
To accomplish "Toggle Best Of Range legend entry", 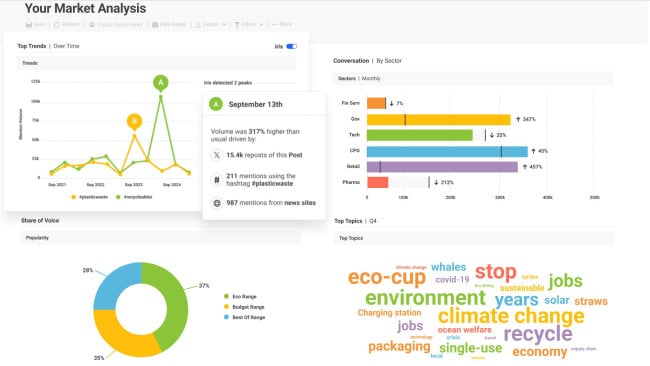I will point(244,317).
